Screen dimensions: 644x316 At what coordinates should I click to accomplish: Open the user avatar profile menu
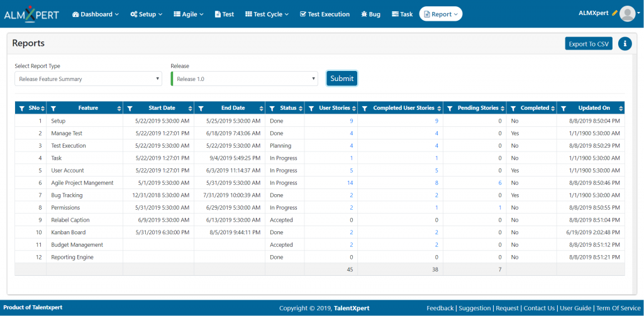(x=629, y=14)
